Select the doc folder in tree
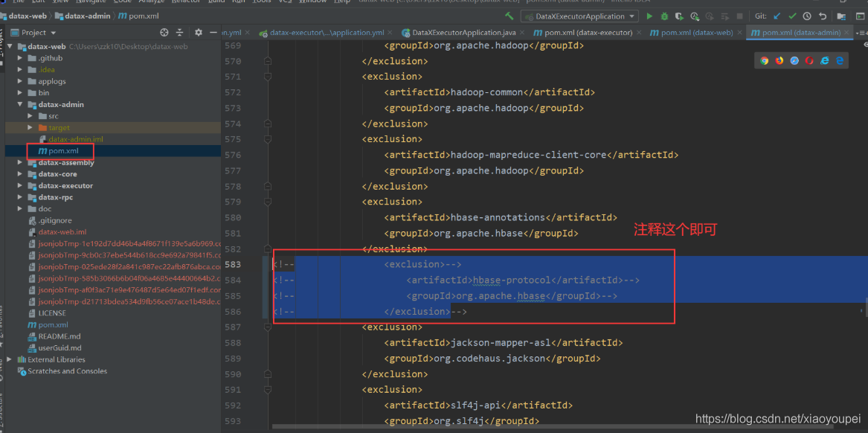868x433 pixels. click(x=45, y=209)
